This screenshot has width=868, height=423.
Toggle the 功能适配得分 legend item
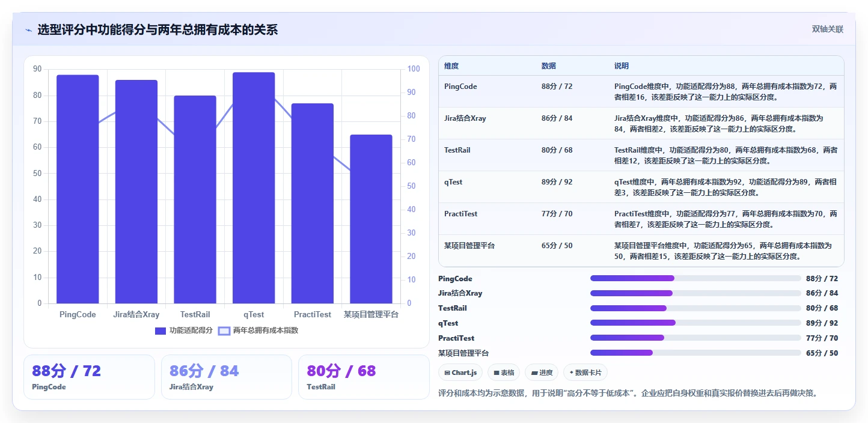pyautogui.click(x=184, y=330)
